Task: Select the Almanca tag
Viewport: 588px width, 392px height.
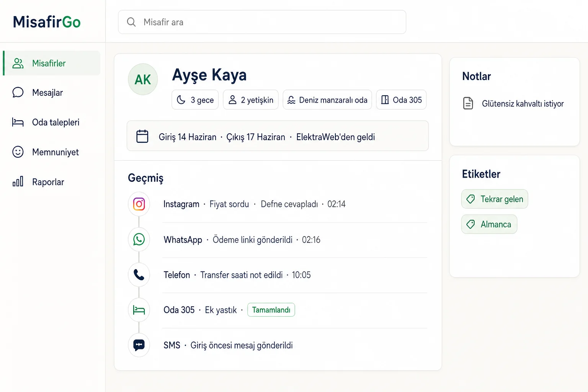Action: 489,224
